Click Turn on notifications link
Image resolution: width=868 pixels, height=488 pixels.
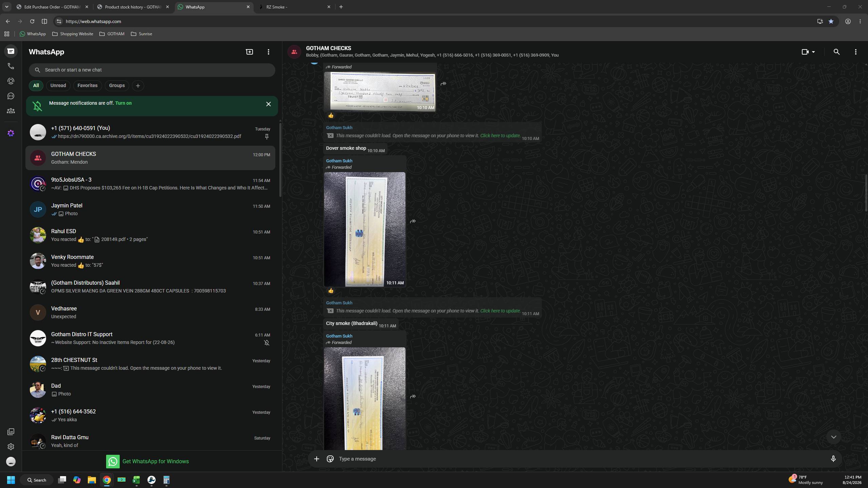point(123,103)
